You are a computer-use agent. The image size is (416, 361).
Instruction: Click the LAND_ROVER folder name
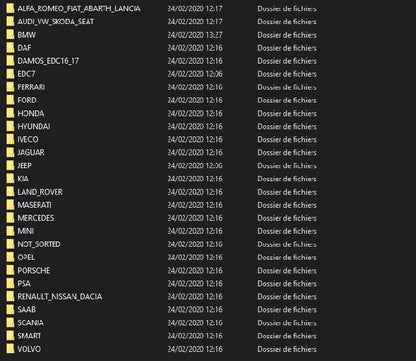coord(40,192)
